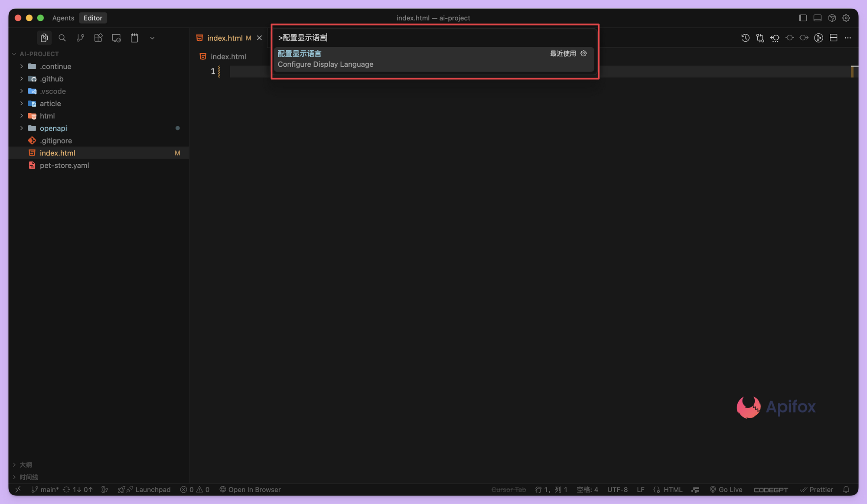The width and height of the screenshot is (867, 504).
Task: Click the notifications bell in status bar
Action: coord(846,489)
